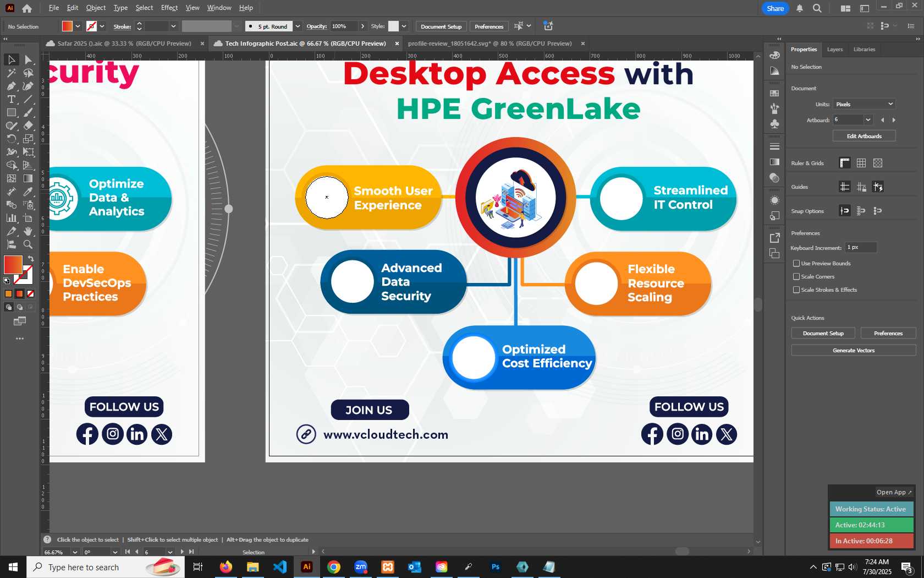Select the Rotate tool
Screen dimensions: 924x578
pyautogui.click(x=11, y=139)
